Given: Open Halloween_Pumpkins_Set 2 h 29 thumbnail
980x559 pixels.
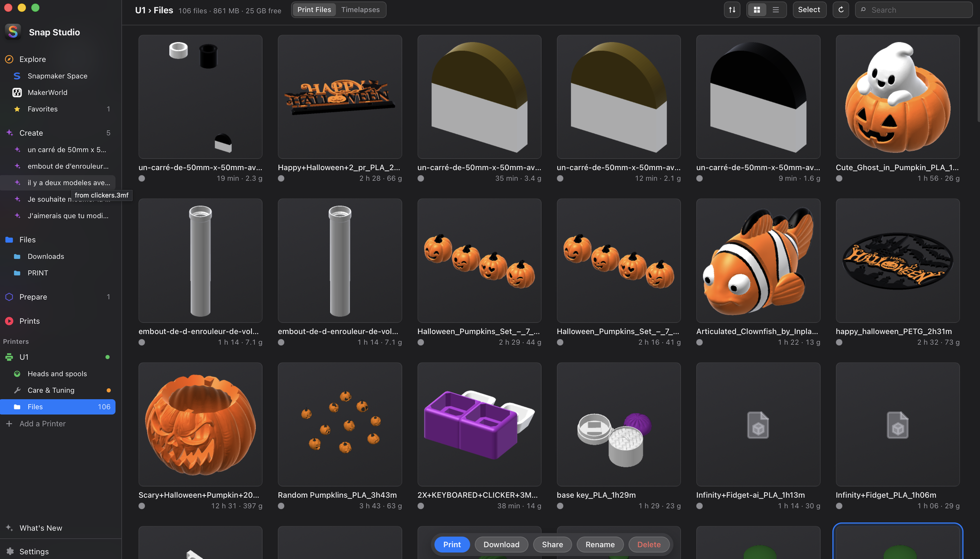Looking at the screenshot, I should 479,260.
